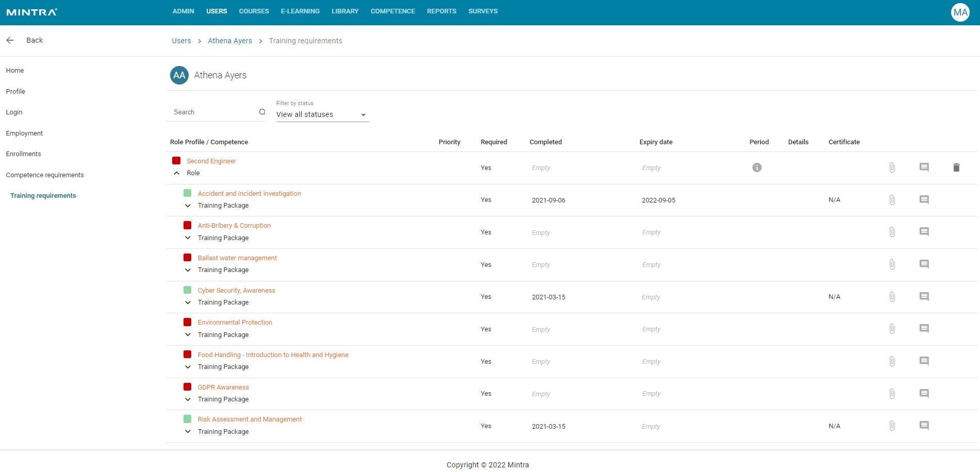The image size is (980, 472).
Task: Click the green status swatch beside Cyber Security
Action: click(x=188, y=290)
